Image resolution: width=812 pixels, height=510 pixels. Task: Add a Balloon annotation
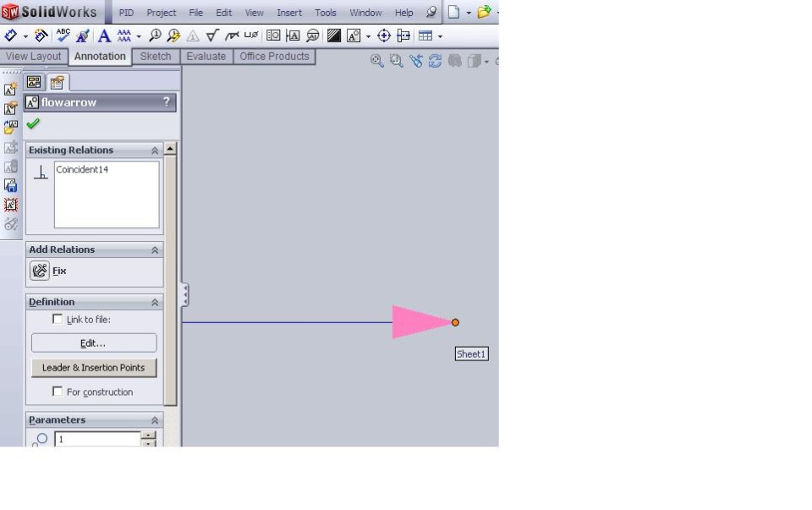point(155,36)
